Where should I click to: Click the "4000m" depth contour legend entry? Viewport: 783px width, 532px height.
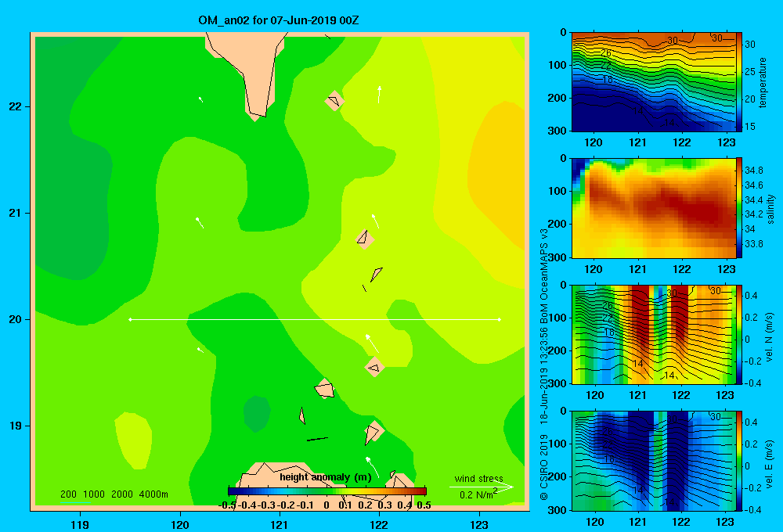(x=153, y=494)
